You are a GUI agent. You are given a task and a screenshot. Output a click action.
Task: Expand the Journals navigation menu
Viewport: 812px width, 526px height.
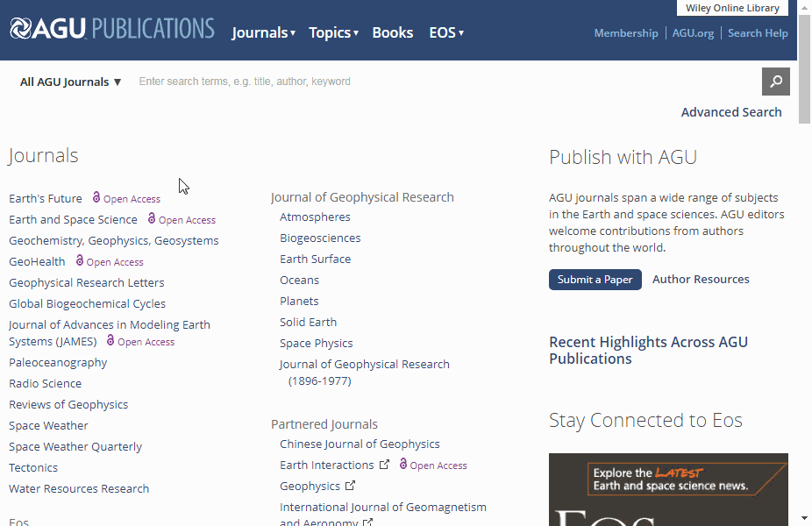click(x=264, y=32)
